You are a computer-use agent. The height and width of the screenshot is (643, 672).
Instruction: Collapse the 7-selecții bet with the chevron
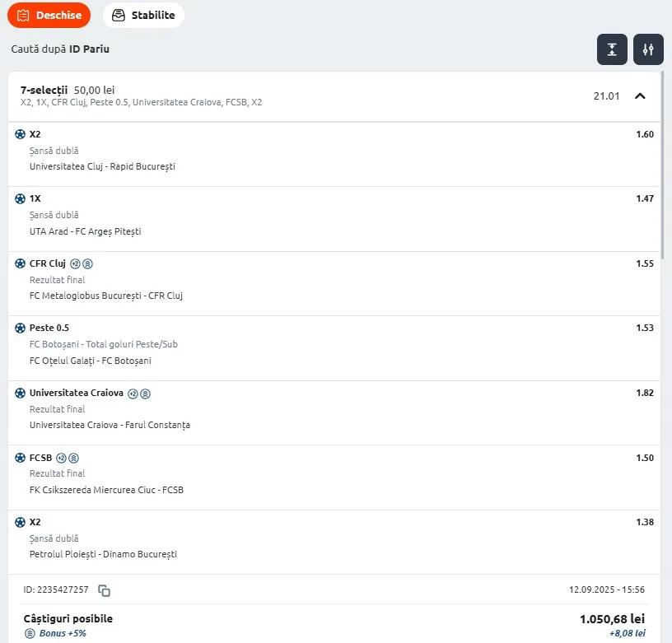click(x=640, y=96)
